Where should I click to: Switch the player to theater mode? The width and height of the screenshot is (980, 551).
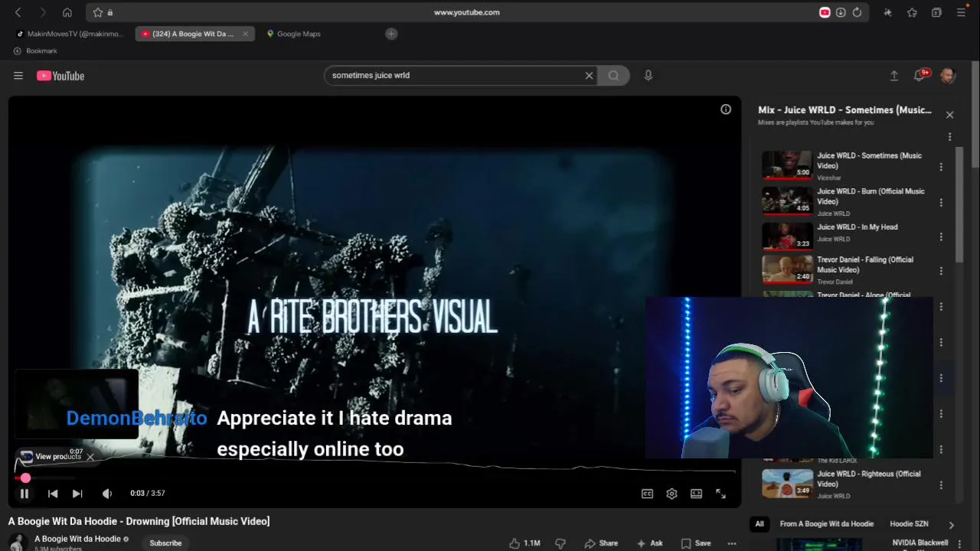coord(696,494)
